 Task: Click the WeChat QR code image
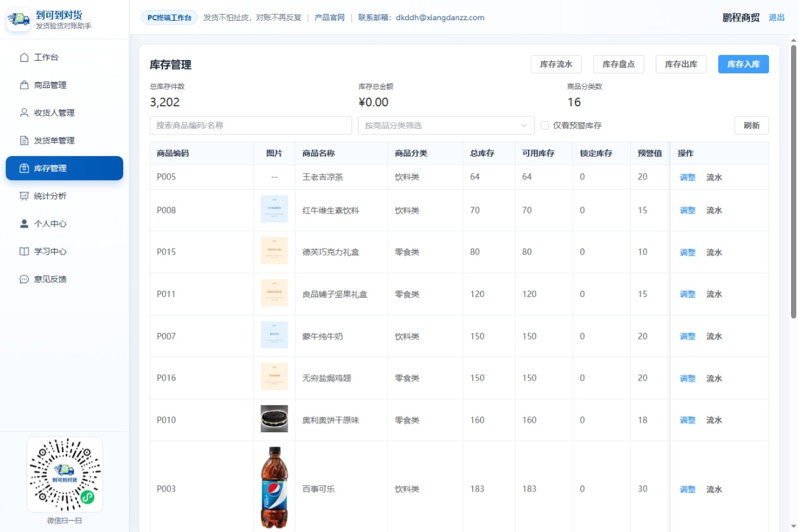[64, 475]
